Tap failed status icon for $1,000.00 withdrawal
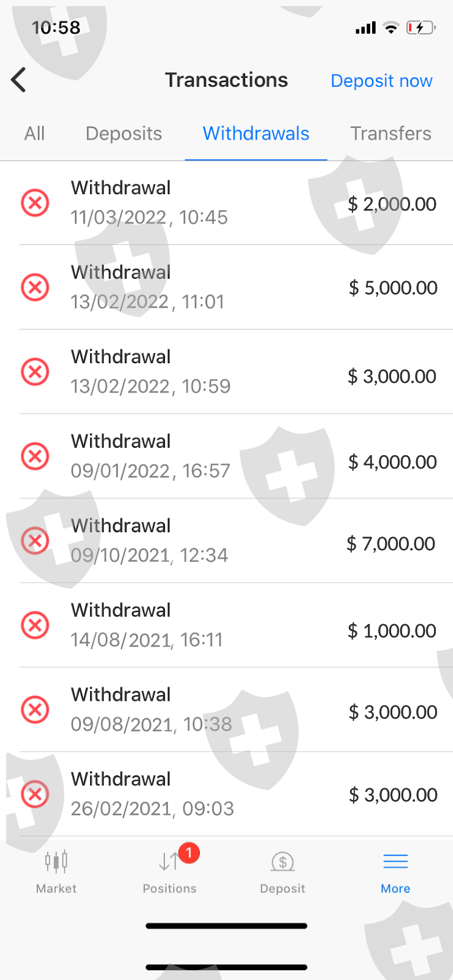The height and width of the screenshot is (980, 453). tap(36, 625)
